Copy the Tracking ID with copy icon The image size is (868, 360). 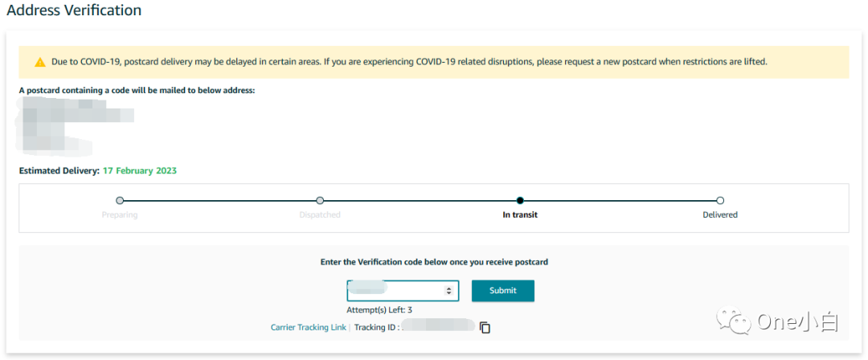pos(485,327)
